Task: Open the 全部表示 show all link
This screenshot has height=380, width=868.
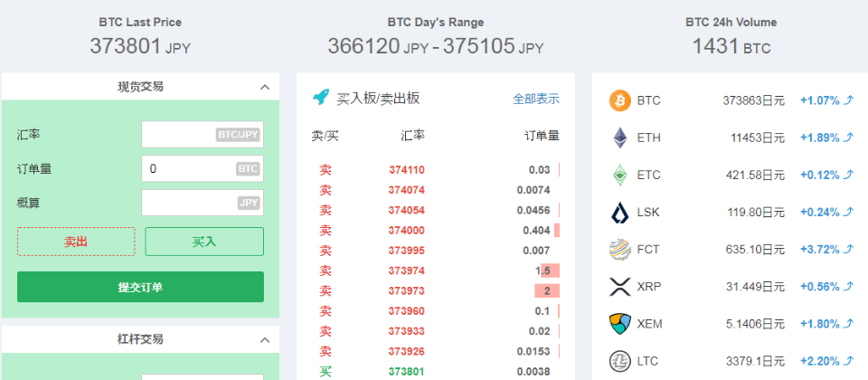Action: (536, 100)
